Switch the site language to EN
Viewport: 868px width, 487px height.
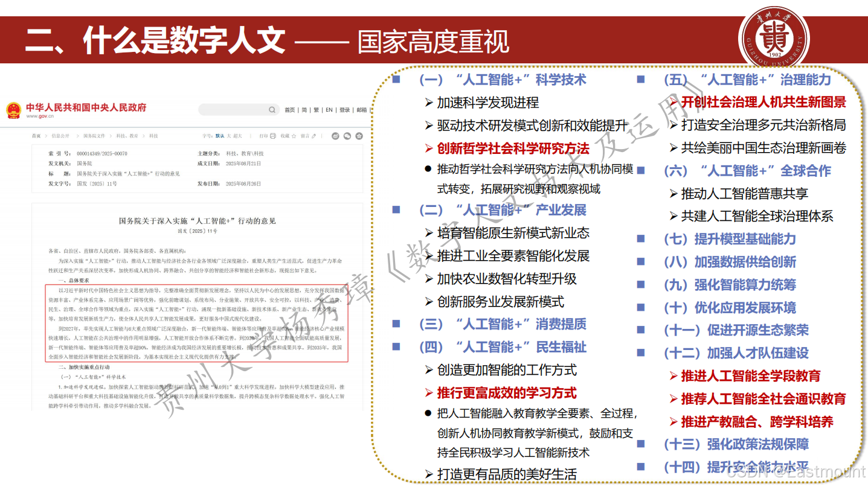pos(329,110)
